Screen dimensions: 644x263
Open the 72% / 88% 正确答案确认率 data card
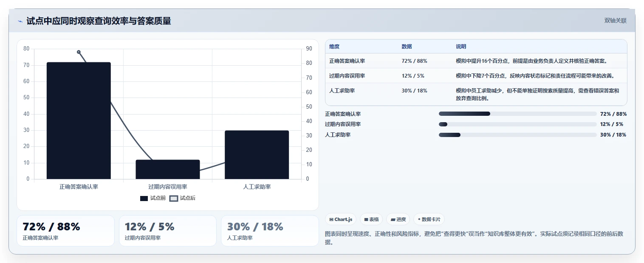[x=65, y=231]
